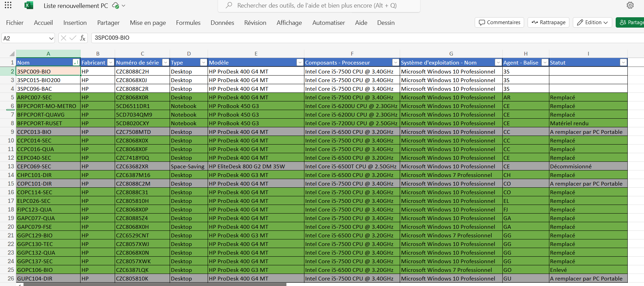The image size is (644, 286).
Task: Click the search tools input box
Action: pos(319,6)
